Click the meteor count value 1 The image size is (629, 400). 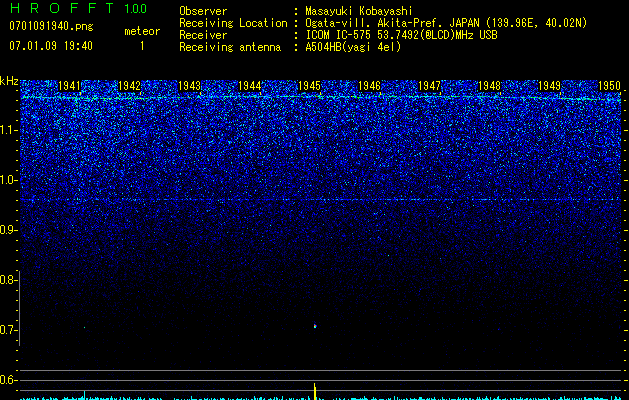click(x=142, y=46)
